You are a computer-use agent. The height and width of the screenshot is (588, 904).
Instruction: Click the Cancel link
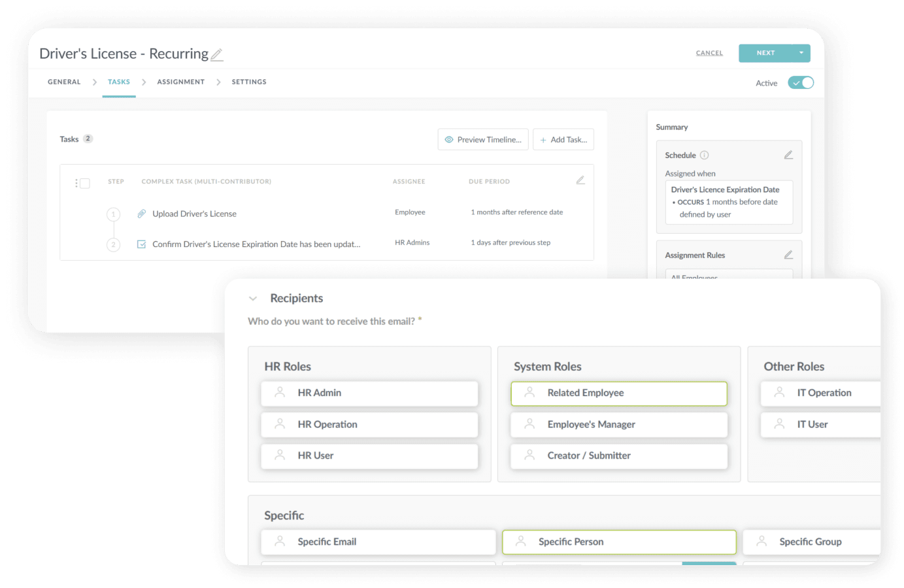coord(709,53)
